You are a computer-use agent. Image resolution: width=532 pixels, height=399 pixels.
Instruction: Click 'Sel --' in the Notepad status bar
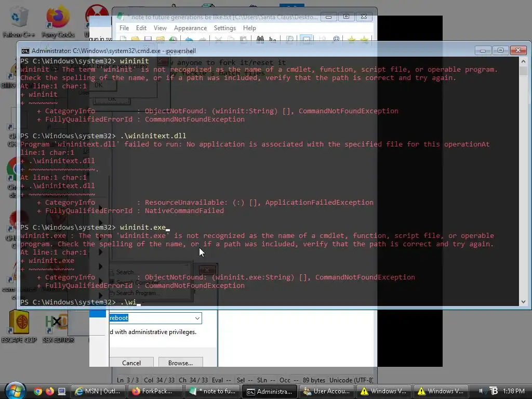pos(245,380)
